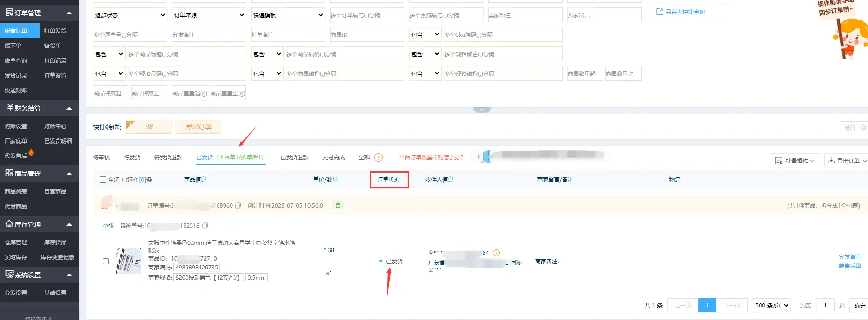The image size is (868, 320).
Task: Open 包含 dropdown before 规格尺码 field
Action: click(109, 73)
